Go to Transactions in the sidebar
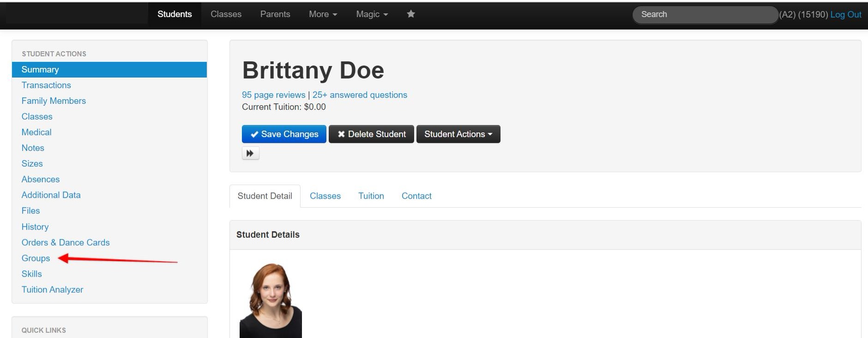 coord(46,85)
